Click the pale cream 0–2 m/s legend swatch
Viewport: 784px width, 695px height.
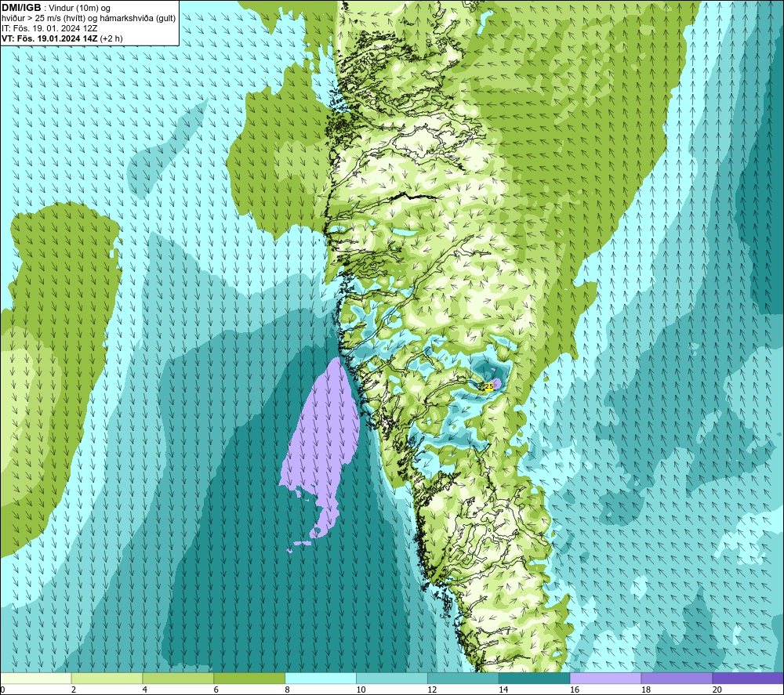click(36, 678)
